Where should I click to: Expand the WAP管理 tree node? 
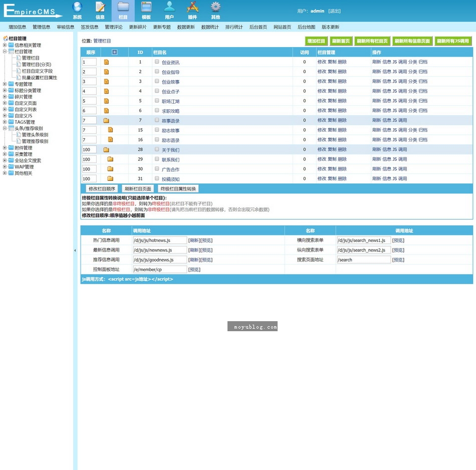[5, 167]
